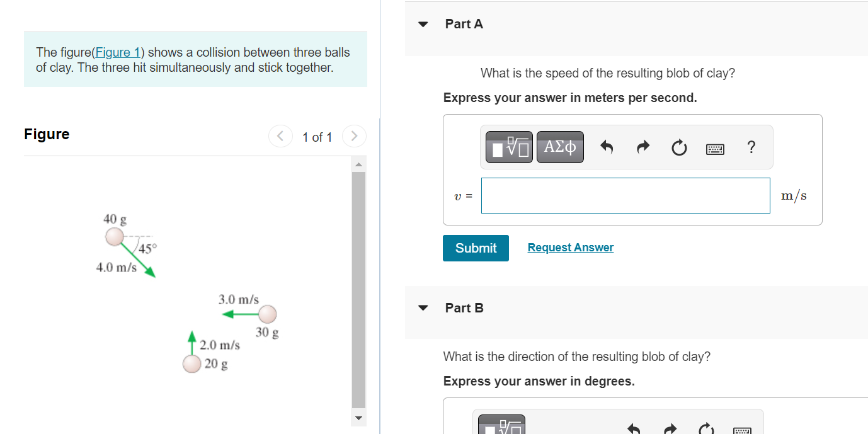Click the redo arrow in the equation editor
868x434 pixels.
642,147
